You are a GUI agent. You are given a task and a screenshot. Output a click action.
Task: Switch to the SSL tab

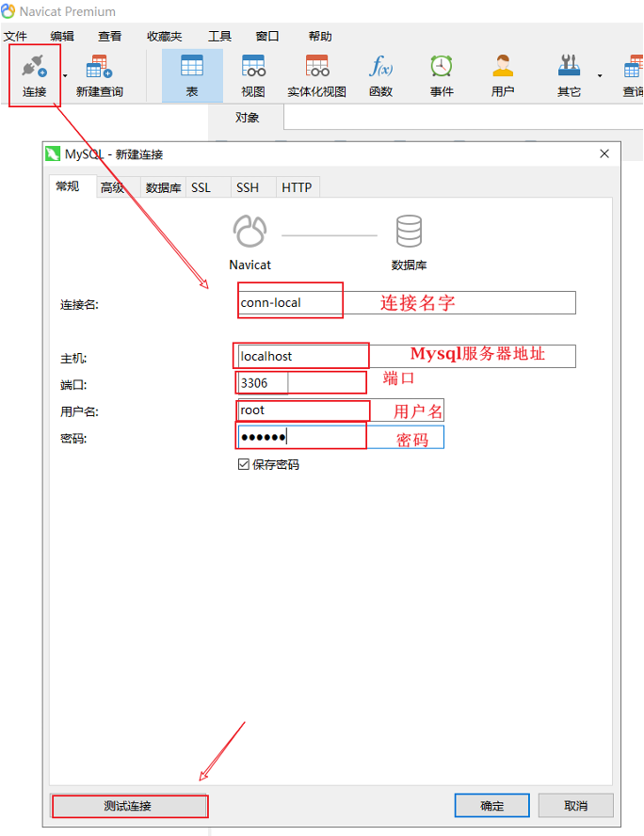tap(208, 187)
